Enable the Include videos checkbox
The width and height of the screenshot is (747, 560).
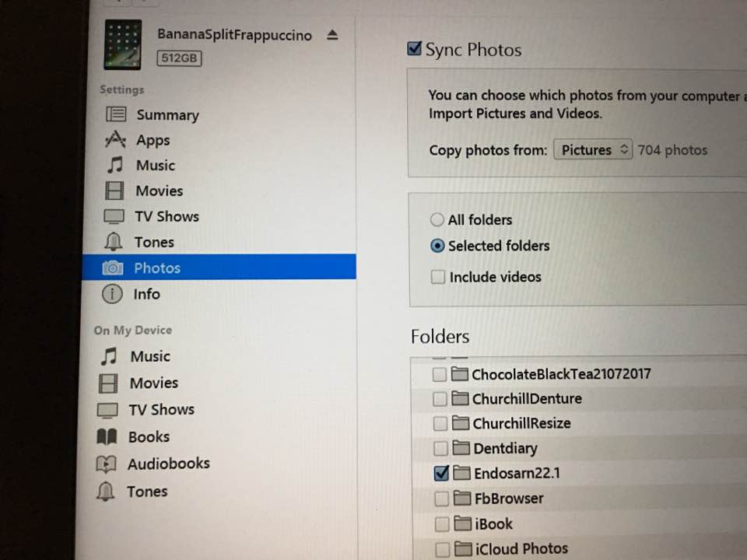(x=437, y=277)
